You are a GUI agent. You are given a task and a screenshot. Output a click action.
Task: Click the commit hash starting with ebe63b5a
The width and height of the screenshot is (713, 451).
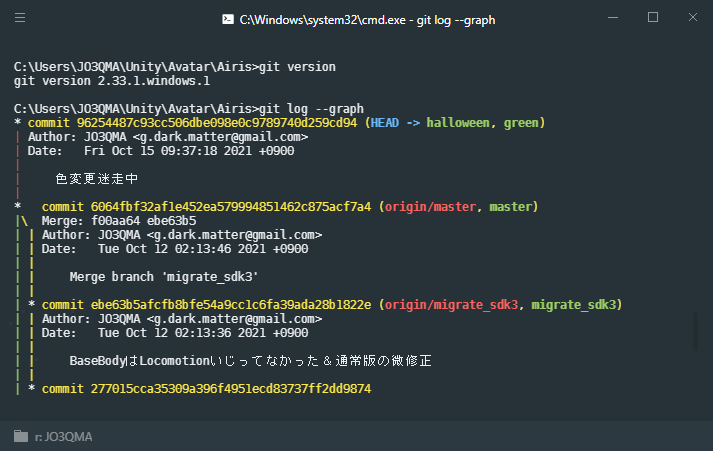[231, 305]
